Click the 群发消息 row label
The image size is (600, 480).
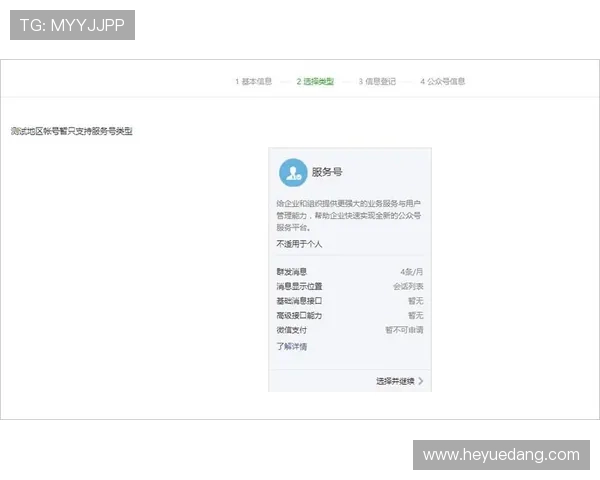click(x=292, y=272)
